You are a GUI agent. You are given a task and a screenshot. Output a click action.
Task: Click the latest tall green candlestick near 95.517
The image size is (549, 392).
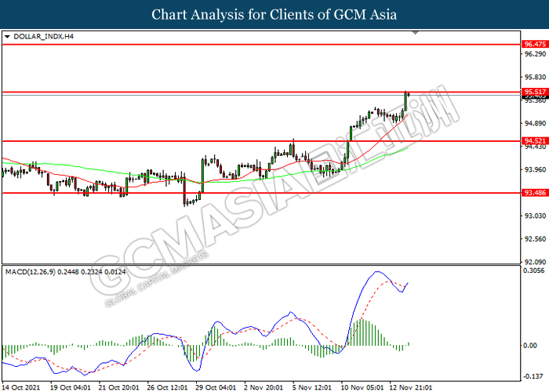405,101
